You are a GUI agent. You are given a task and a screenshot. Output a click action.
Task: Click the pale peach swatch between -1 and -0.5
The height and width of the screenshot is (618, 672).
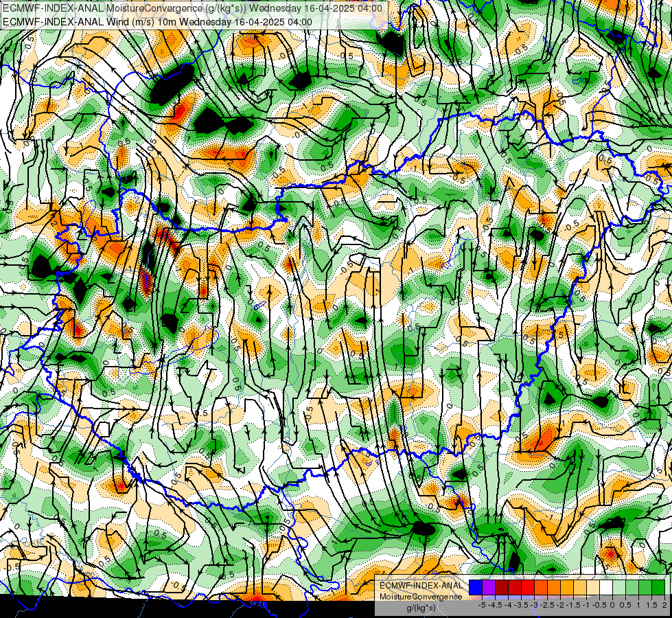click(593, 587)
